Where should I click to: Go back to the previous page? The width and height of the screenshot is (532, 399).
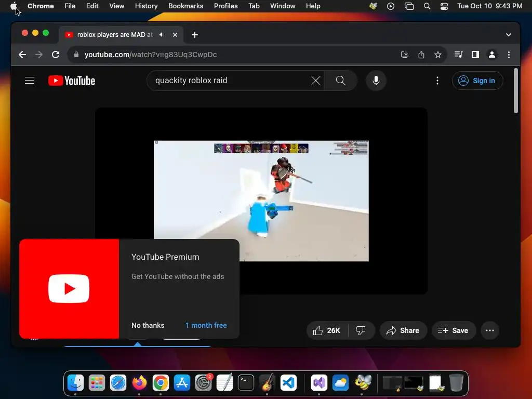coord(22,55)
